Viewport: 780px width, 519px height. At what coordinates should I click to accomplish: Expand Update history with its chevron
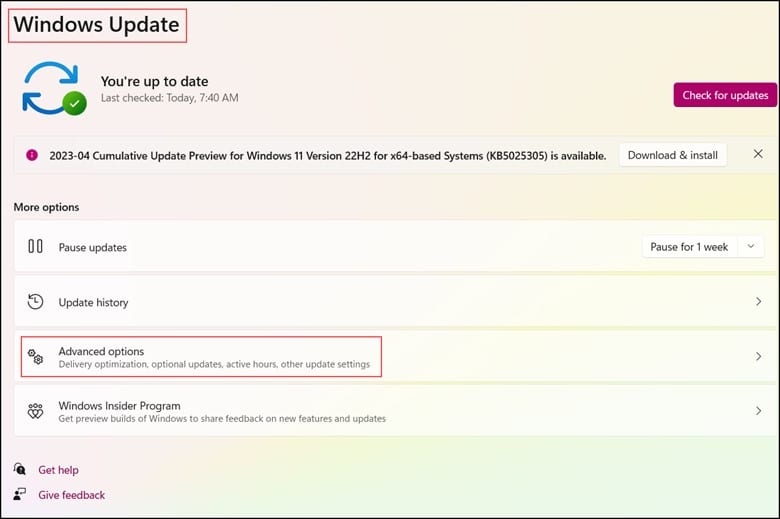758,302
